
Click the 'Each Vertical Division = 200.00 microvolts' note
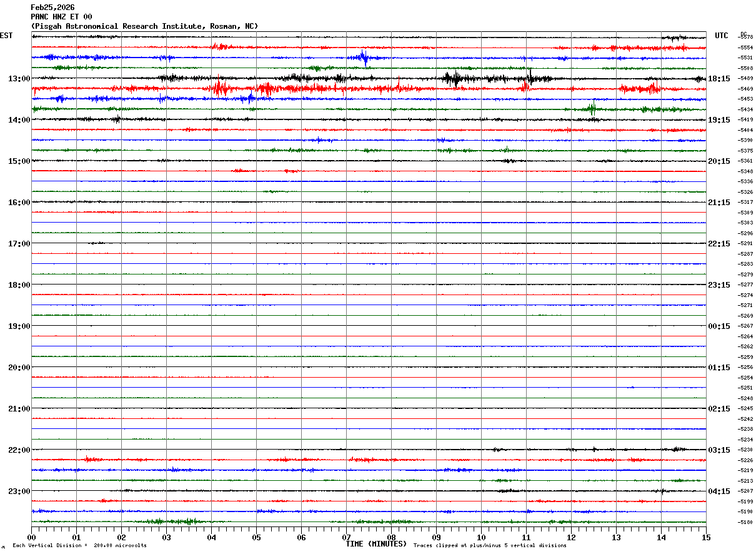[x=79, y=546]
